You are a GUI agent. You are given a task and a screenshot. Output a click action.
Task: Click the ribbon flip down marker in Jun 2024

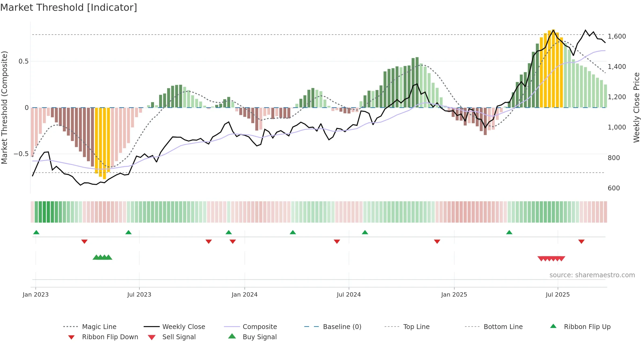click(337, 242)
